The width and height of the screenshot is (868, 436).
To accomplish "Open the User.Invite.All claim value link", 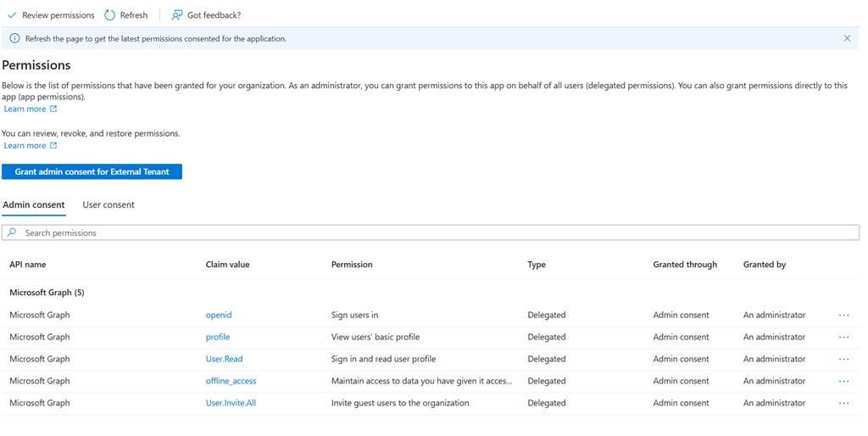I will click(x=231, y=403).
